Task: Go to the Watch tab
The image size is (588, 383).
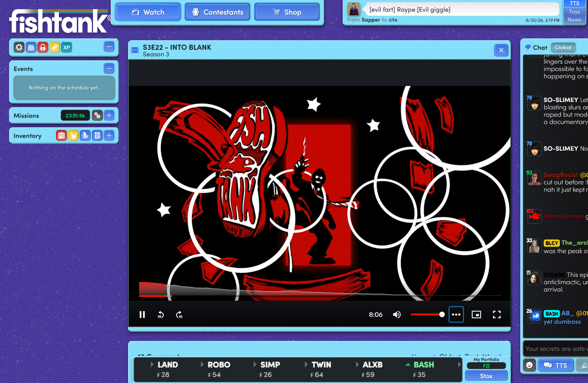Action: 148,12
